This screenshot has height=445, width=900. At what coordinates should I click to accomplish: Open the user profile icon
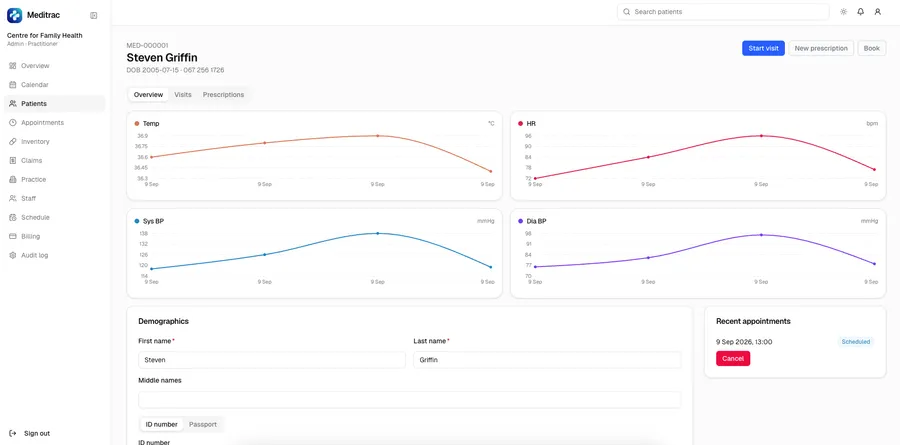click(878, 11)
